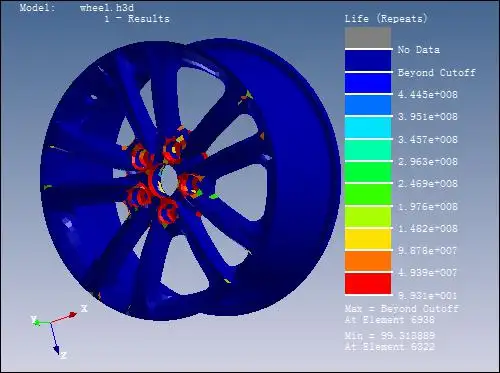Click the At Element 6938 text

point(390,320)
